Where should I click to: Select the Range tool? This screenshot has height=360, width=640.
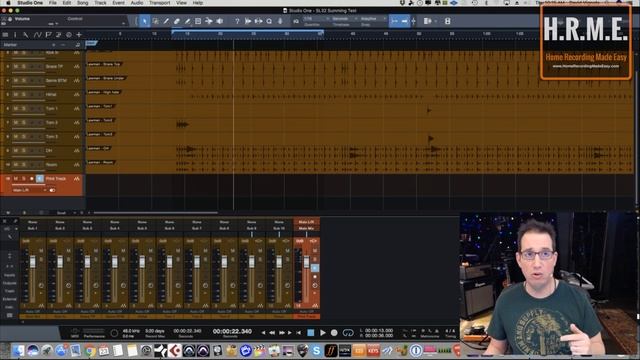coord(156,21)
